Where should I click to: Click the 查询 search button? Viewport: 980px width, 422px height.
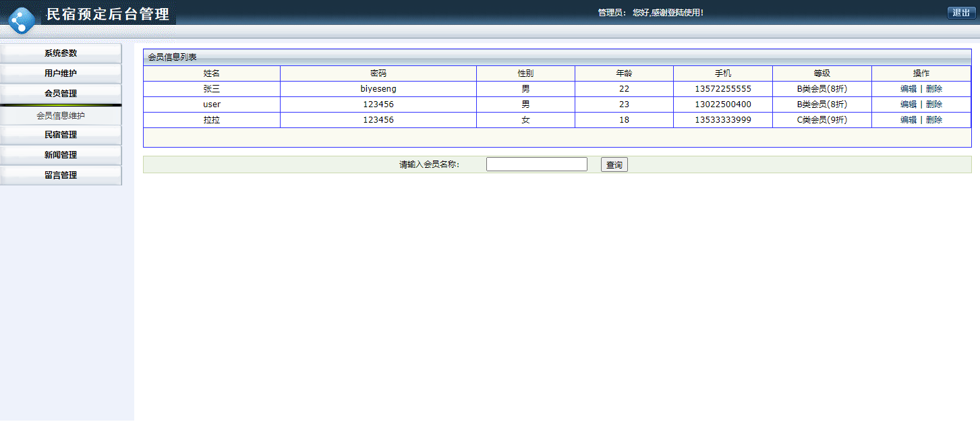[x=614, y=164]
